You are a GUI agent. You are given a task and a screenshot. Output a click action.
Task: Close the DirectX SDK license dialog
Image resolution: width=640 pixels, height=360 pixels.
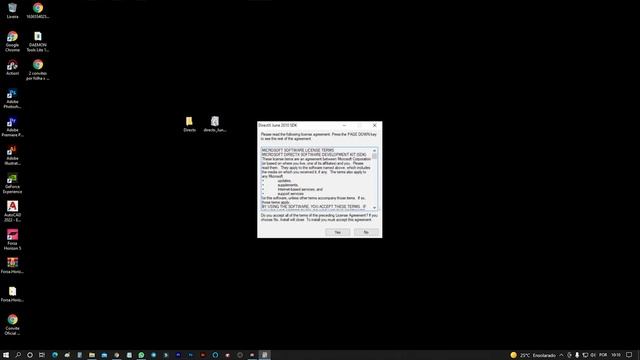click(375, 125)
